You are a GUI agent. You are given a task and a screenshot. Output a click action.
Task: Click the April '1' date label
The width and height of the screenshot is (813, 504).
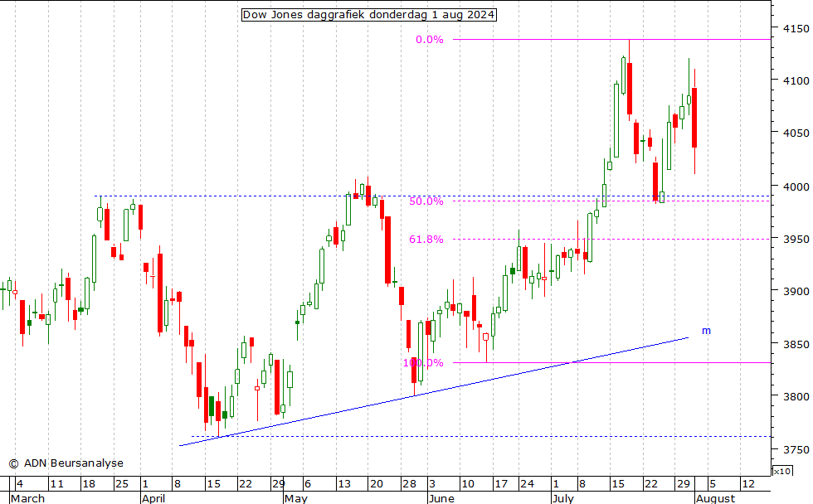click(145, 484)
